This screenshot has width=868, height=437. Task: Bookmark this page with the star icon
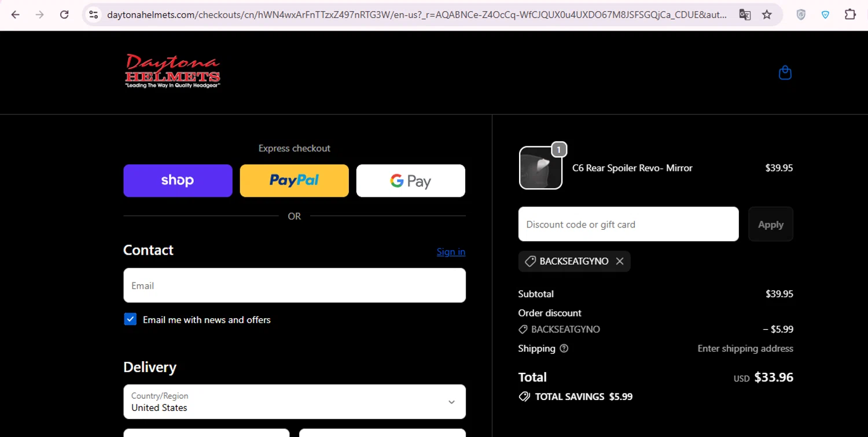767,14
